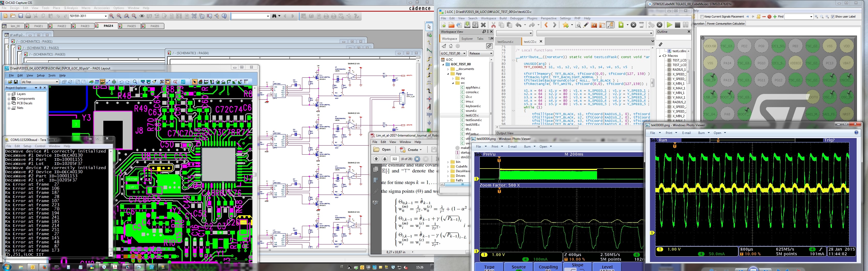Click OrCAD's new document icon
The height and width of the screenshot is (271, 868).
coord(5,16)
